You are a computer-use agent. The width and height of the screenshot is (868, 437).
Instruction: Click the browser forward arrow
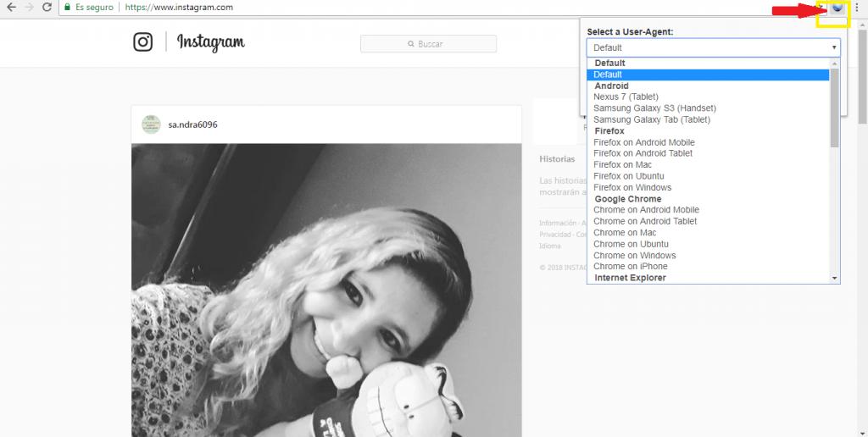30,7
